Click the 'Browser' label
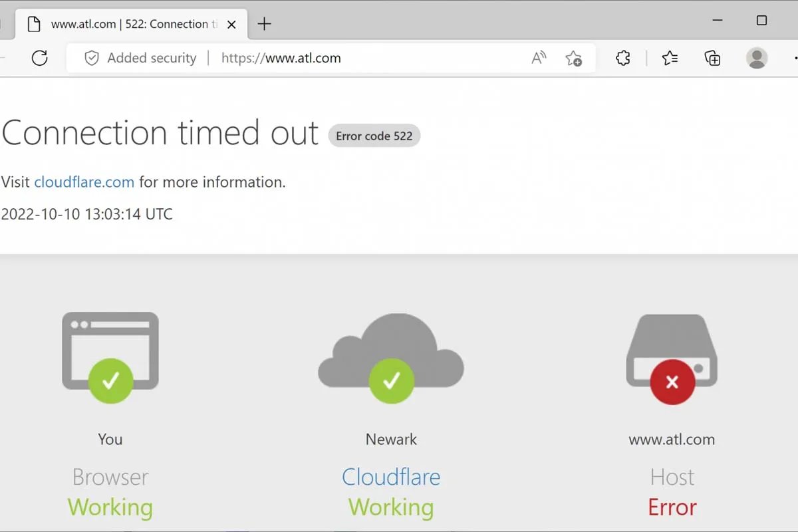Screen dimensions: 798x532 [x=110, y=477]
